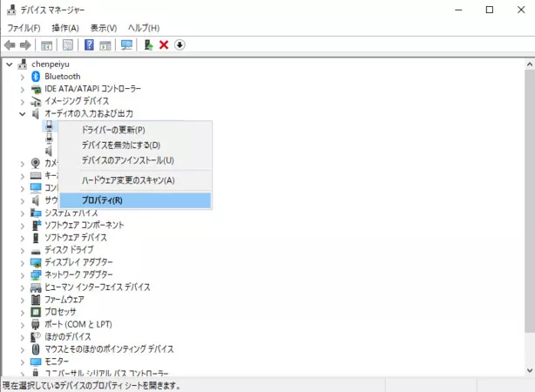Click the red X uninstall device icon
Viewport: 535px width, 392px height.
(164, 45)
